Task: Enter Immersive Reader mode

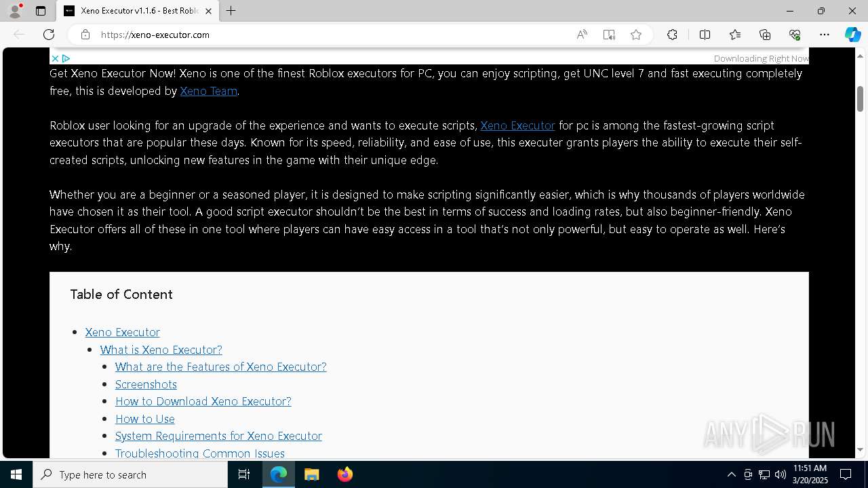Action: [609, 35]
